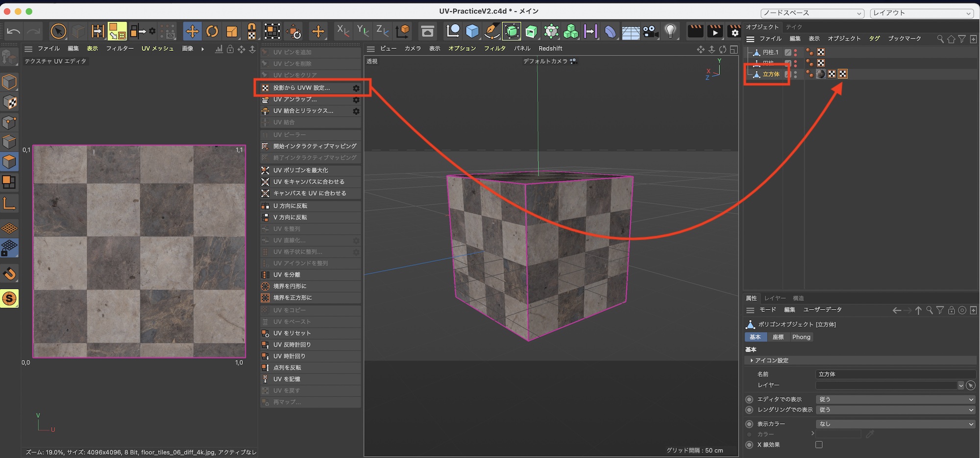The height and width of the screenshot is (458, 980).
Task: Open the UV メッシュ menu
Action: coord(157,48)
